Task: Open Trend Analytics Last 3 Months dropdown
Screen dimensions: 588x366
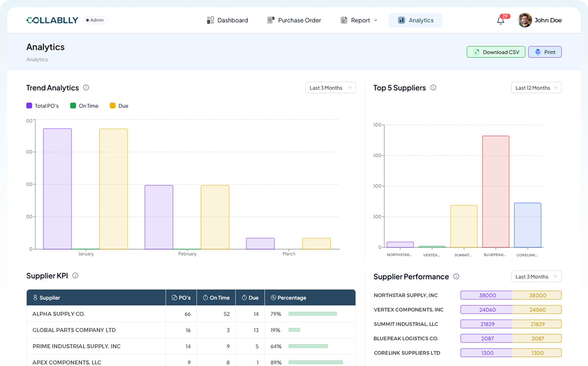Action: [330, 88]
